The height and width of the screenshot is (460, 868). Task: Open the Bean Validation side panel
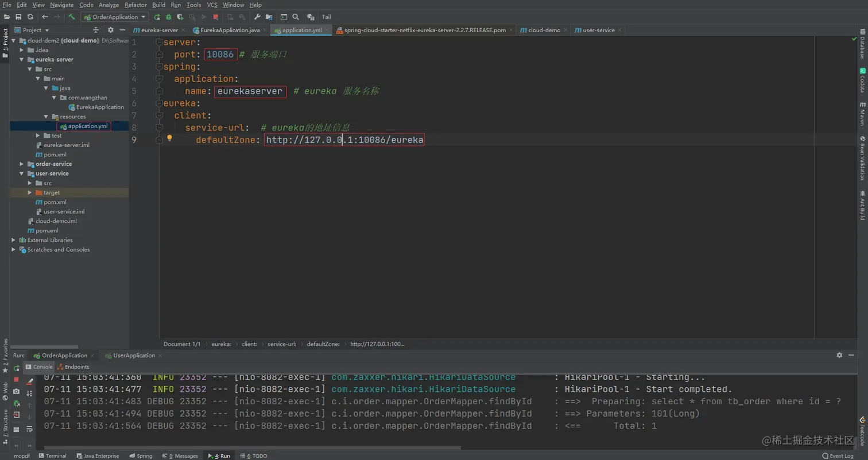[862, 159]
